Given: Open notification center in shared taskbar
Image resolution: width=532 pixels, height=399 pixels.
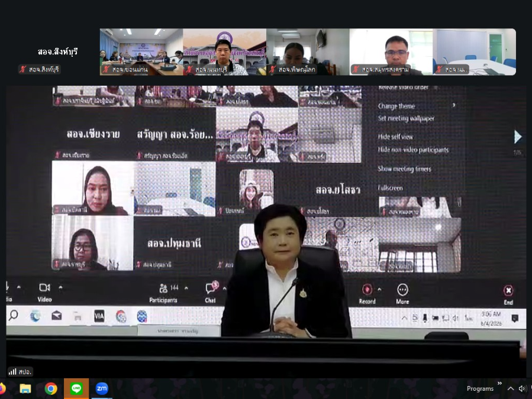Looking at the screenshot, I should 515,318.
